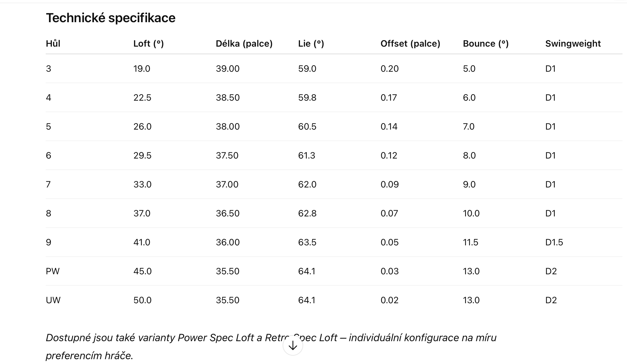
Task: Select the Loft (°) column header
Action: click(x=149, y=43)
